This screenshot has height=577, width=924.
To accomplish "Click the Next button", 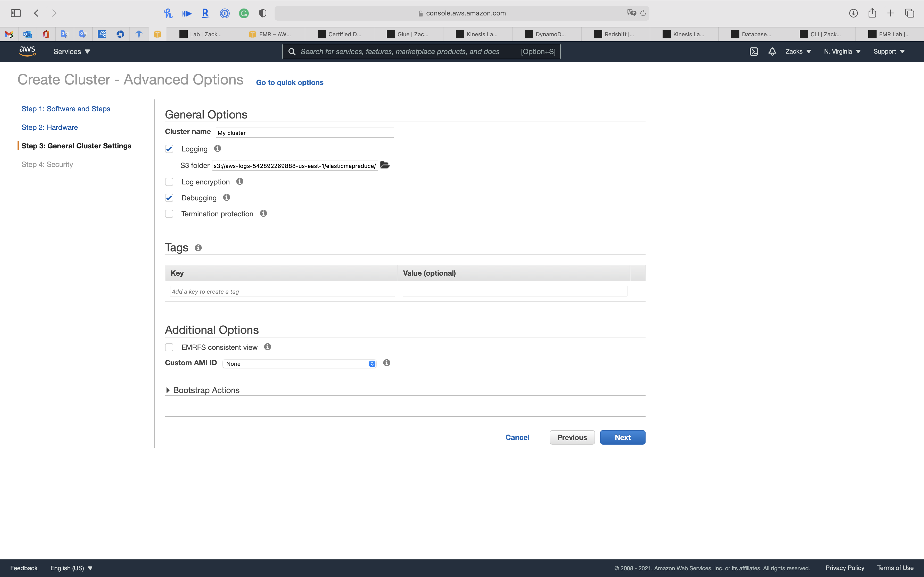I will (622, 437).
